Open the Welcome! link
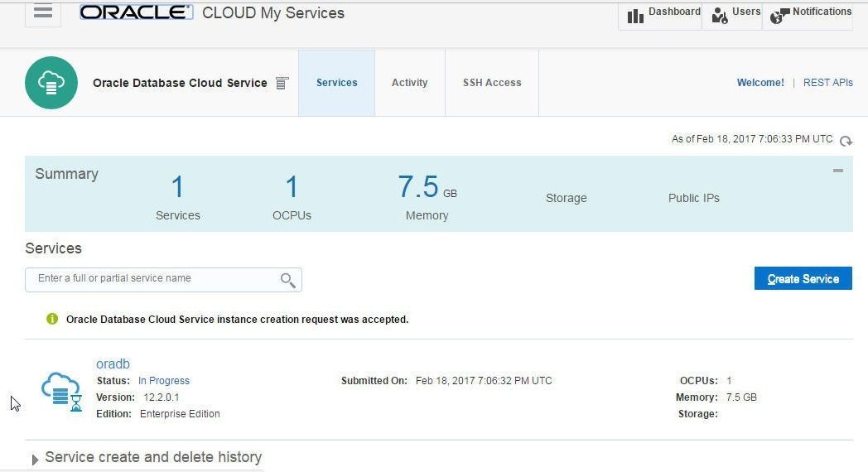 (x=760, y=83)
